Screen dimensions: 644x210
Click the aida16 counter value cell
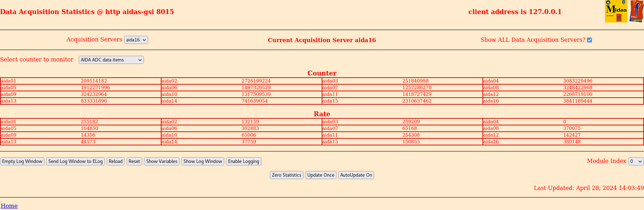click(577, 101)
